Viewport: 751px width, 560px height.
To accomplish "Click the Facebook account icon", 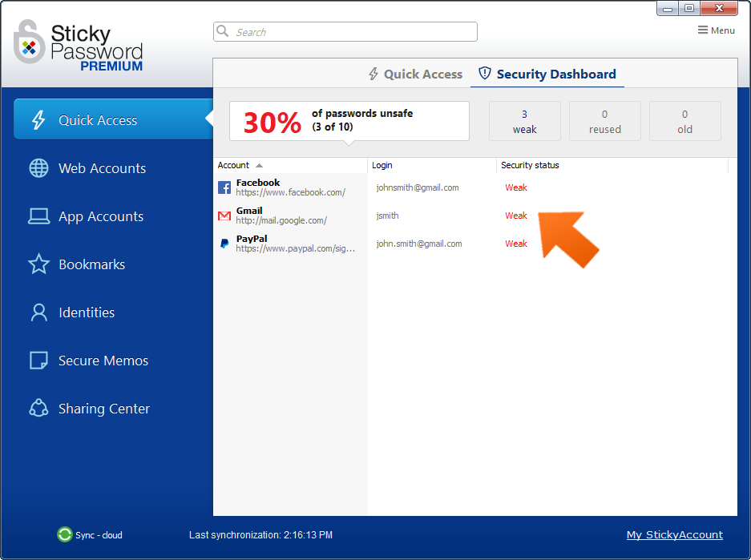I will pyautogui.click(x=224, y=187).
